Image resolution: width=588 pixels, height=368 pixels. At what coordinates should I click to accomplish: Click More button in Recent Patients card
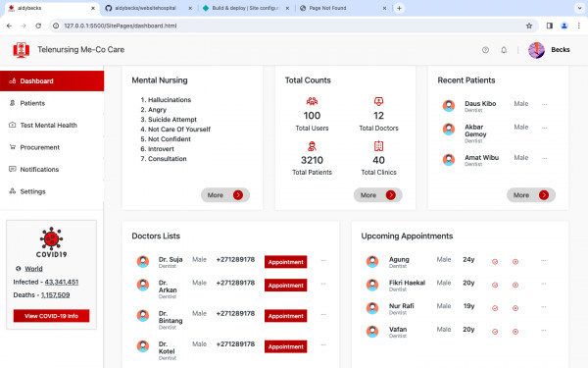(531, 195)
